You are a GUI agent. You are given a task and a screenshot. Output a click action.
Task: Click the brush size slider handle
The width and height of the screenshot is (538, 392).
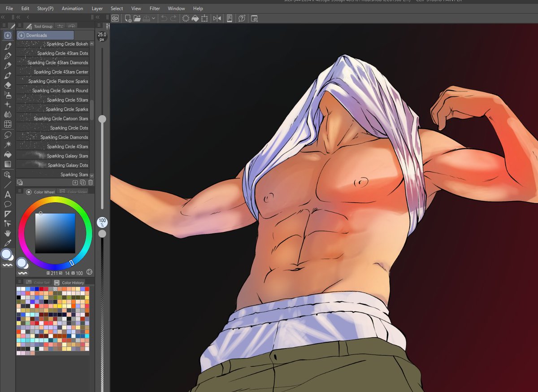coord(102,119)
